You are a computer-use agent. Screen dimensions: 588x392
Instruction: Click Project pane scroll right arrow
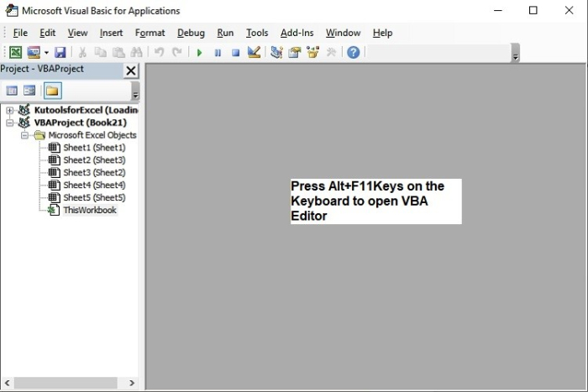tap(132, 383)
